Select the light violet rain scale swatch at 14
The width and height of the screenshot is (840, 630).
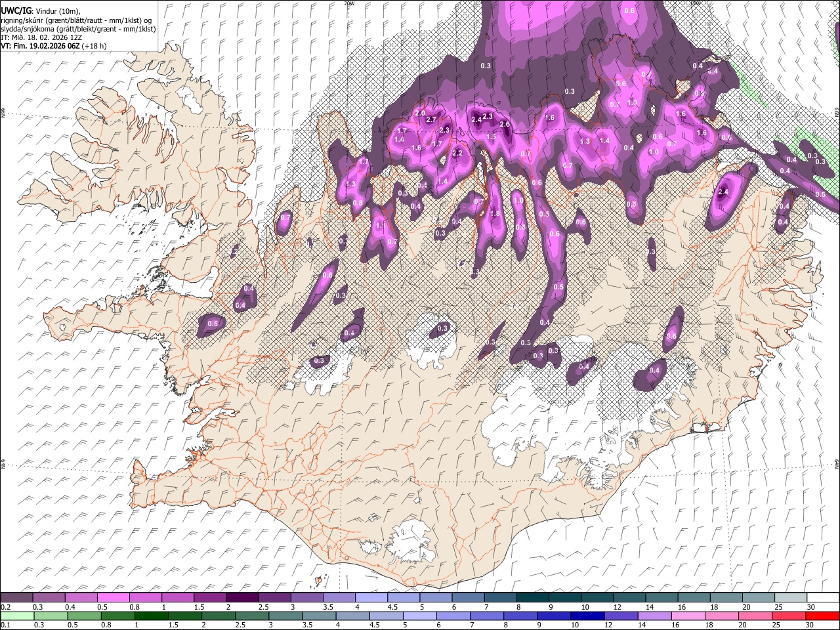pos(656,616)
